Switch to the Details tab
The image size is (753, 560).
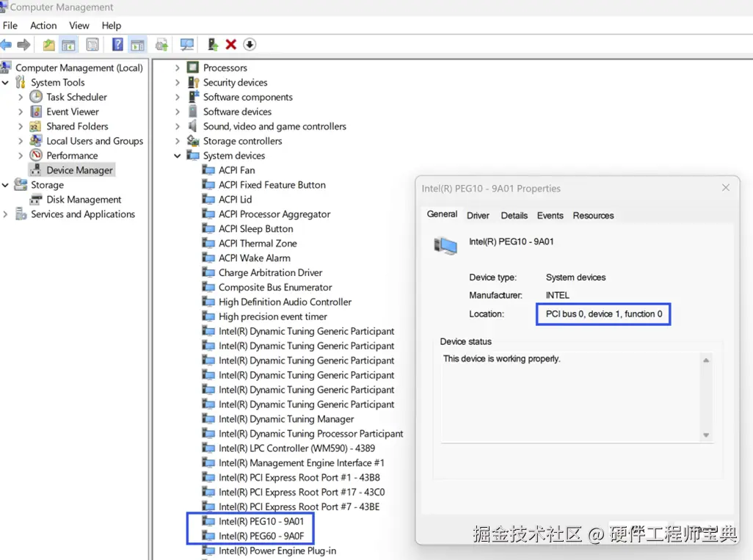tap(514, 216)
